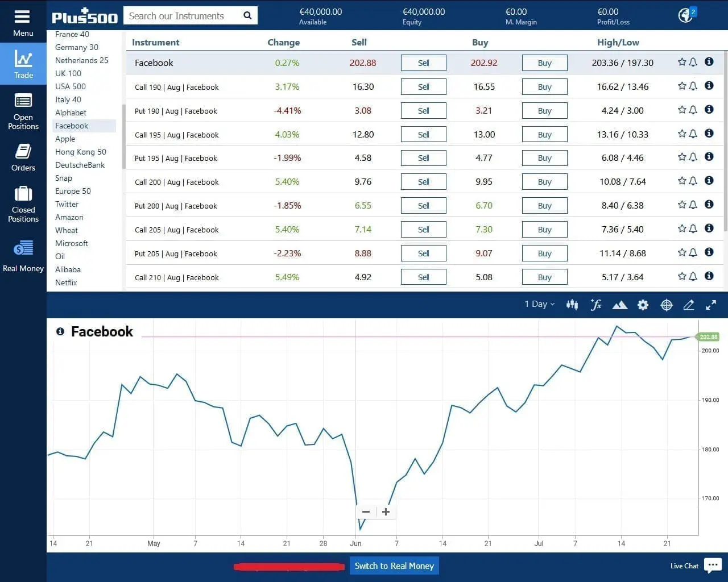Open the 1 Day timeframe dropdown
Screen dimensions: 728x582
coord(537,304)
